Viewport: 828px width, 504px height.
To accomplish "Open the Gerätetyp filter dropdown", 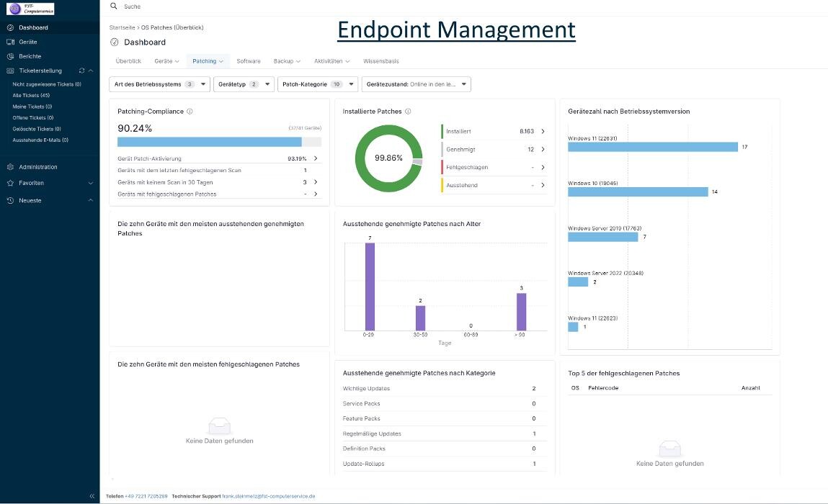I will pyautogui.click(x=243, y=84).
